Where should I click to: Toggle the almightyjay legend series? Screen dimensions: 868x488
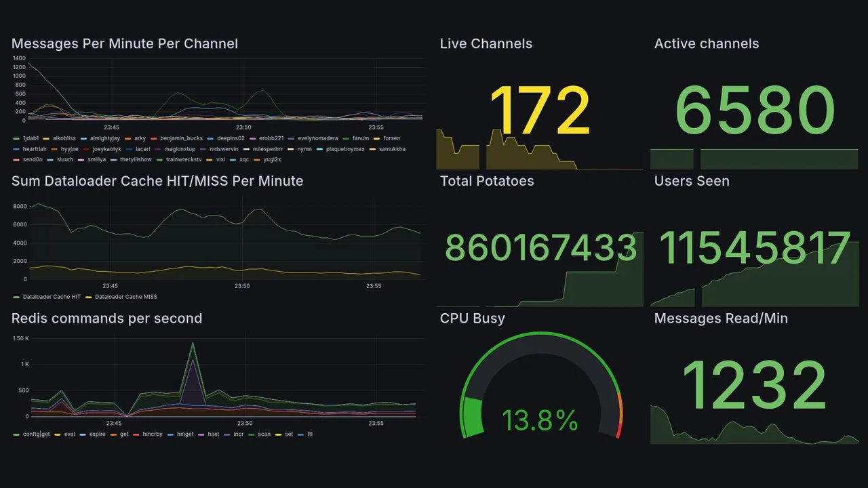[x=105, y=138]
